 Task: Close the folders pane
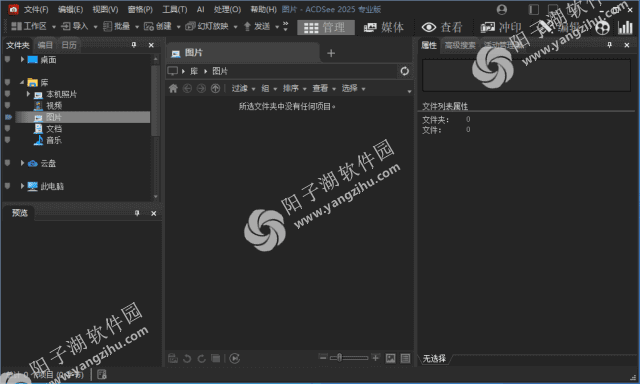(x=151, y=45)
